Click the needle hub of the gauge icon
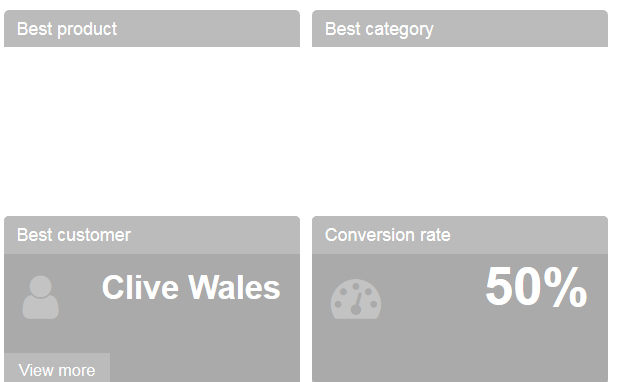The height and width of the screenshot is (382, 620). (x=356, y=310)
